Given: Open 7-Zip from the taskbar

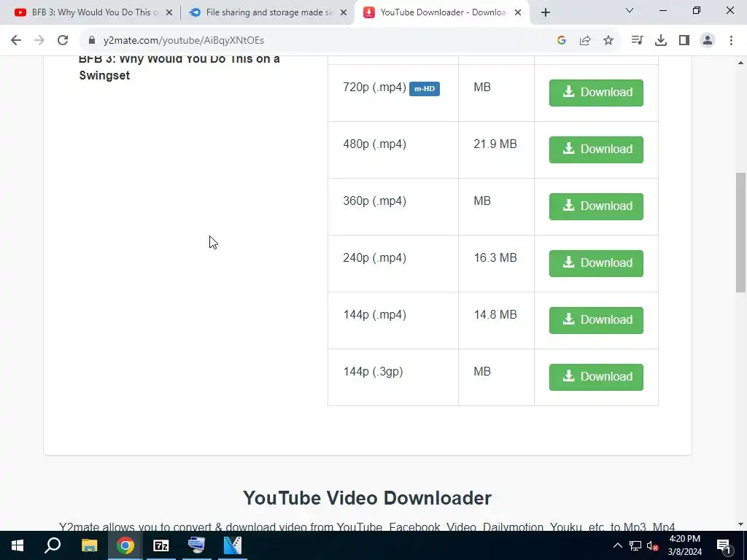Looking at the screenshot, I should pyautogui.click(x=161, y=545).
